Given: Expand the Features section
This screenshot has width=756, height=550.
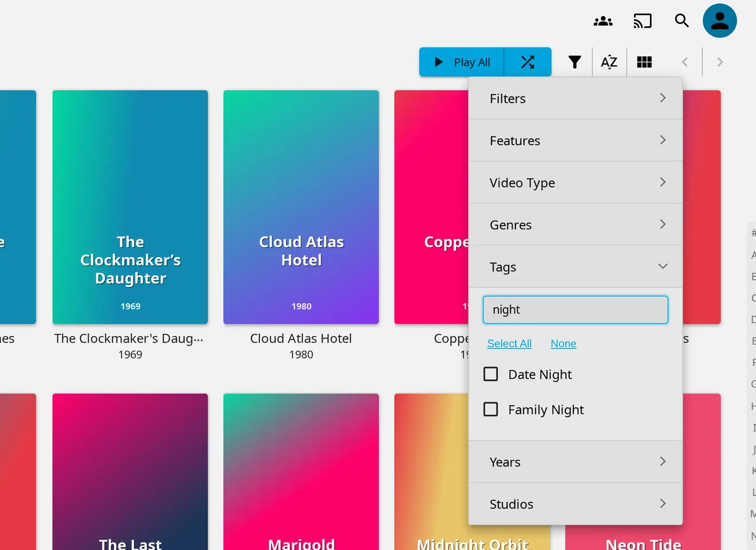Looking at the screenshot, I should (x=576, y=140).
